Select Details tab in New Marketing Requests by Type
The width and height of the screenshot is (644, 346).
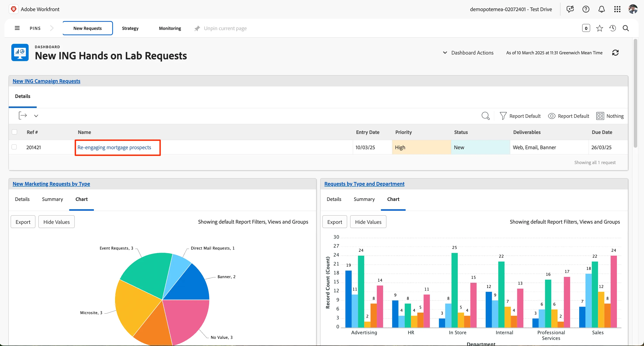(22, 199)
